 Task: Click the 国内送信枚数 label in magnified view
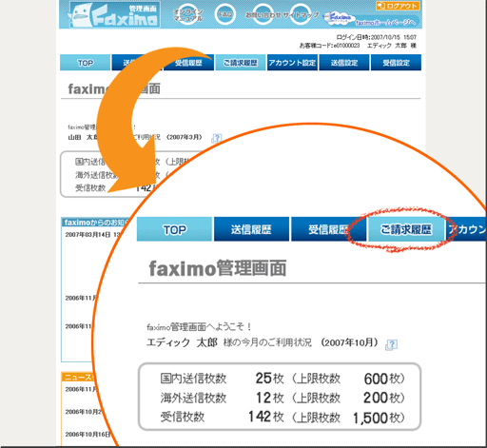pos(193,379)
